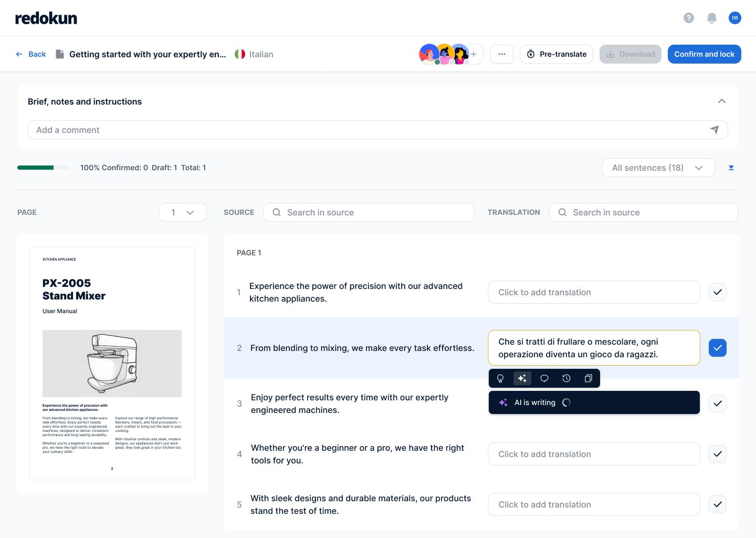
Task: Click the Confirm and lock button
Action: (704, 54)
